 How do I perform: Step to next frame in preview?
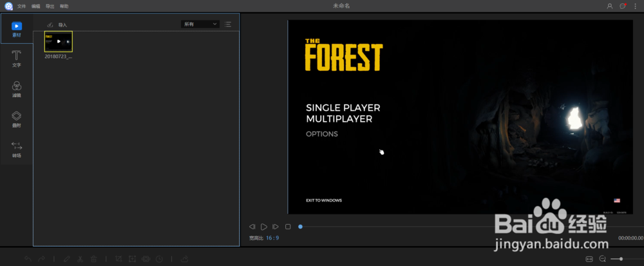pos(276,227)
